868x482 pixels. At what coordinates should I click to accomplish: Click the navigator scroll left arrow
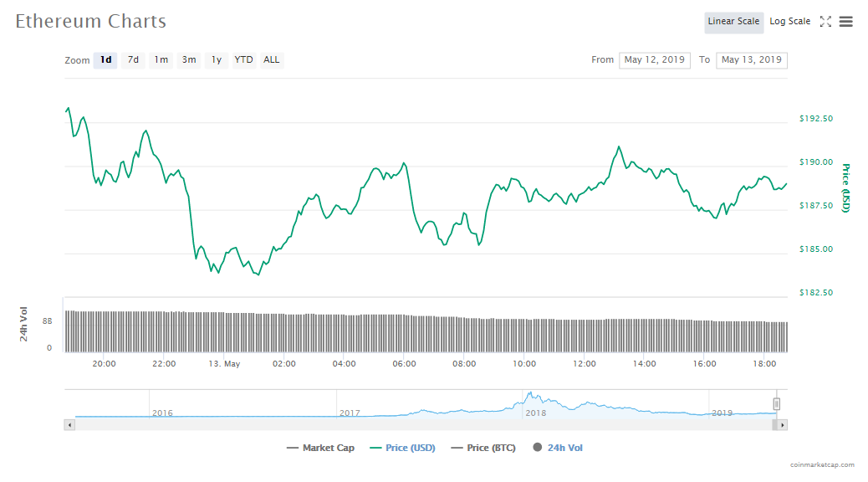(x=69, y=425)
